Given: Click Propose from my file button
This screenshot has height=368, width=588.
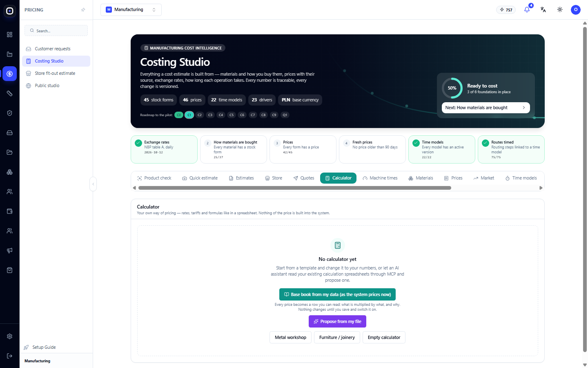Looking at the screenshot, I should 337,321.
